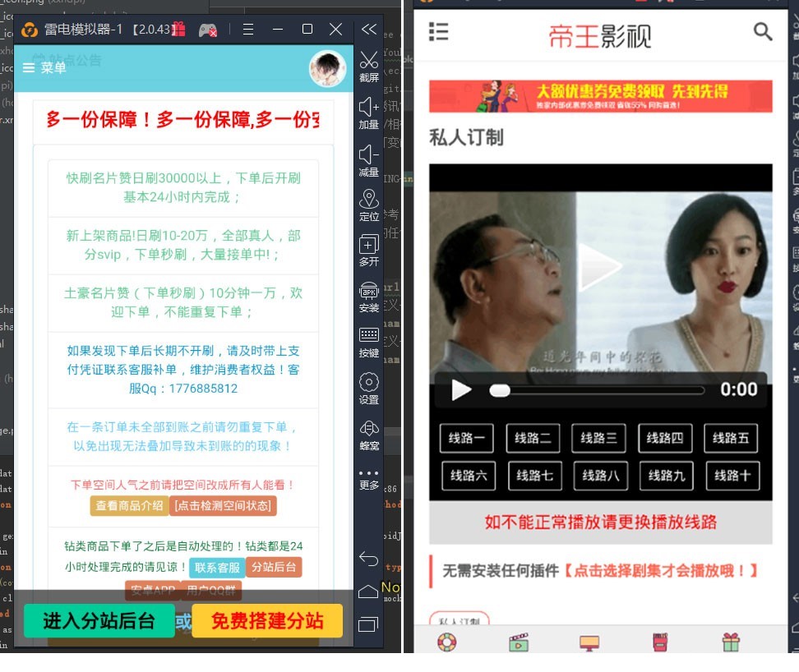Select 线路一 playback line

coord(467,438)
